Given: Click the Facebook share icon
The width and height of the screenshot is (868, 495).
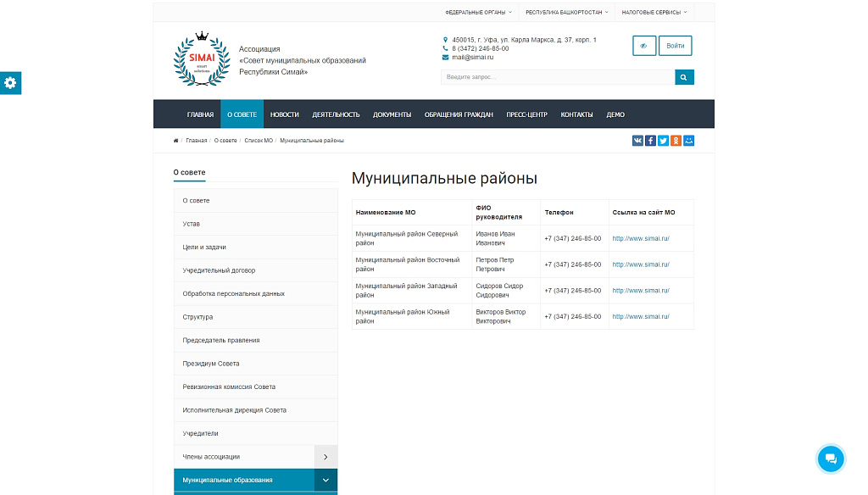Looking at the screenshot, I should (x=650, y=140).
